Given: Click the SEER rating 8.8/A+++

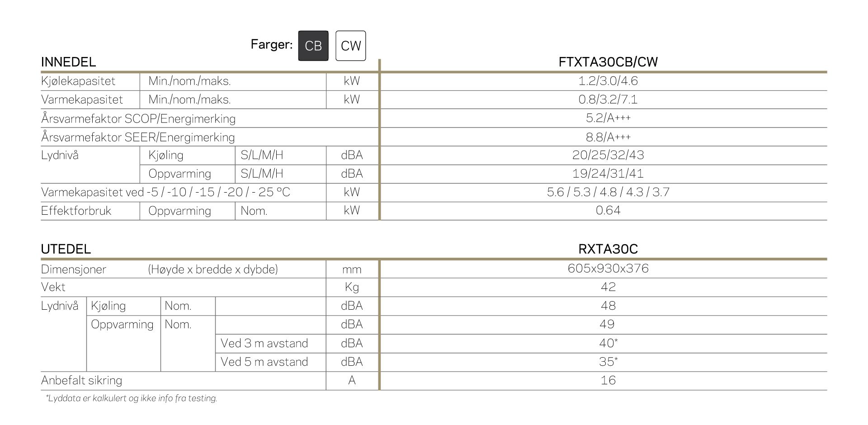Looking at the screenshot, I should 608,137.
